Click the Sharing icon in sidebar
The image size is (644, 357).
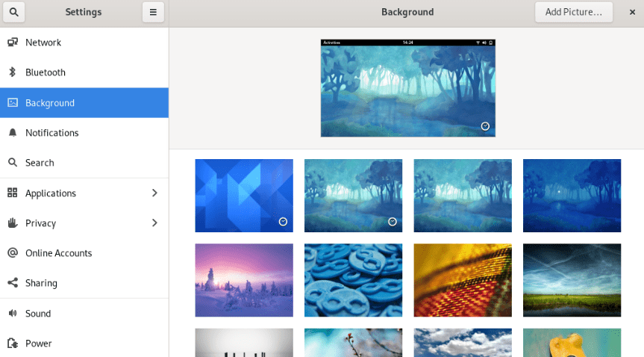13,282
